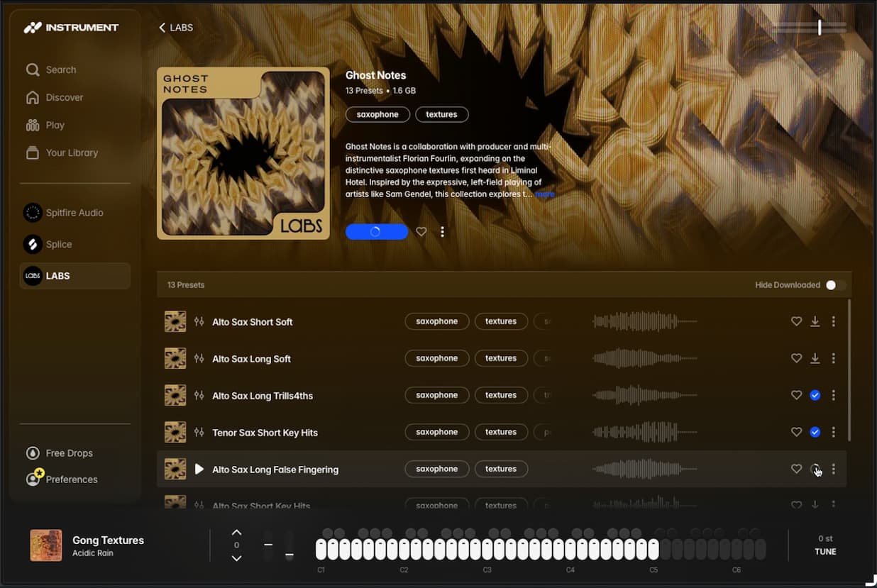The width and height of the screenshot is (877, 588).
Task: Click the Gong Textures preset title
Action: [108, 540]
